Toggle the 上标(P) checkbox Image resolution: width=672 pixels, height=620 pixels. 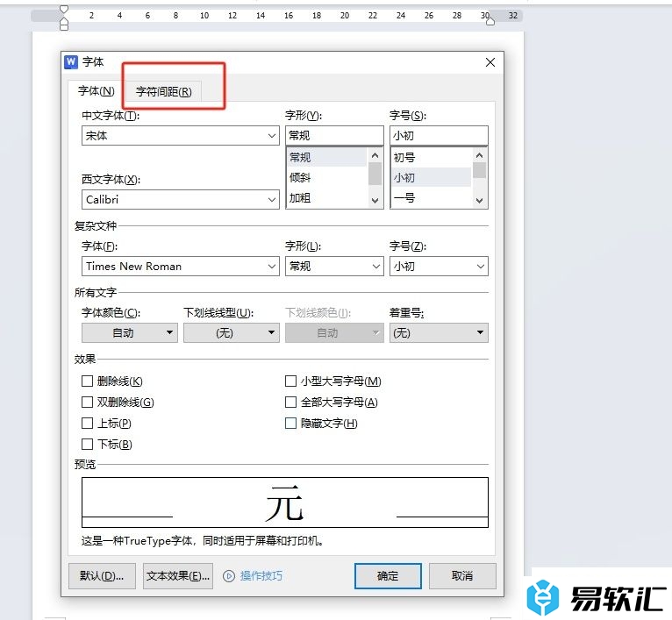(x=88, y=424)
